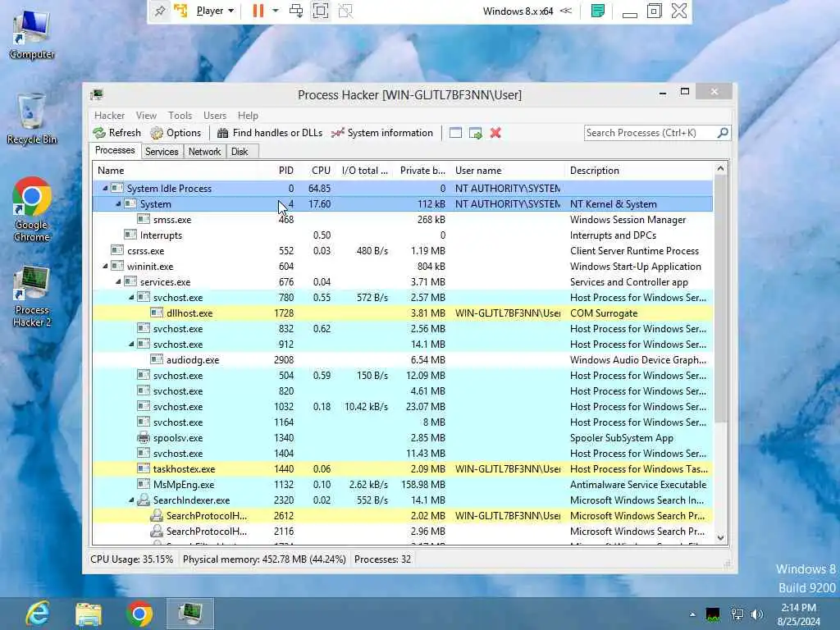This screenshot has width=840, height=630.
Task: Click Process Hacker taskbar button
Action: 190,614
